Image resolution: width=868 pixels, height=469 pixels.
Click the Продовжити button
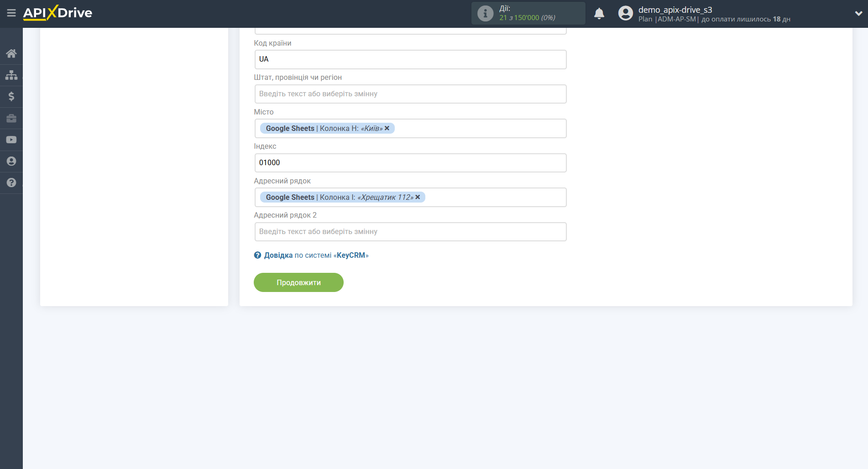(298, 282)
